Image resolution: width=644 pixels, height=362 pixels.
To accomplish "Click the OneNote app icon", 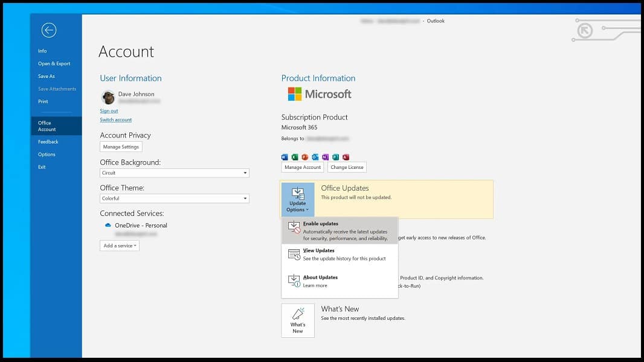I will click(x=325, y=157).
